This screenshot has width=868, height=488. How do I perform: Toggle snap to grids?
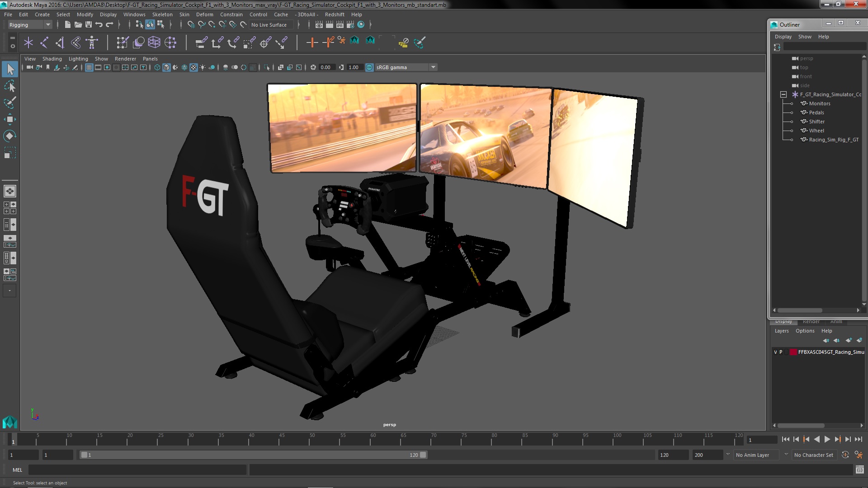click(x=191, y=24)
